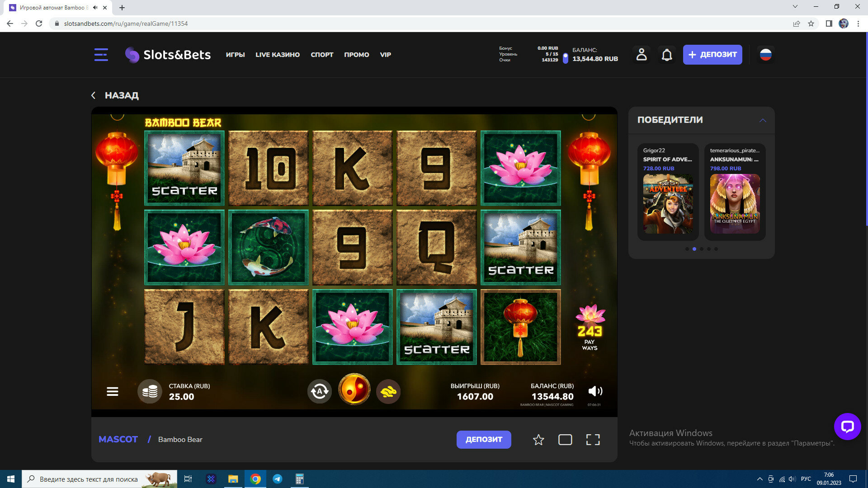Open the LIVE КАЗИНО menu item
868x488 pixels.
278,55
